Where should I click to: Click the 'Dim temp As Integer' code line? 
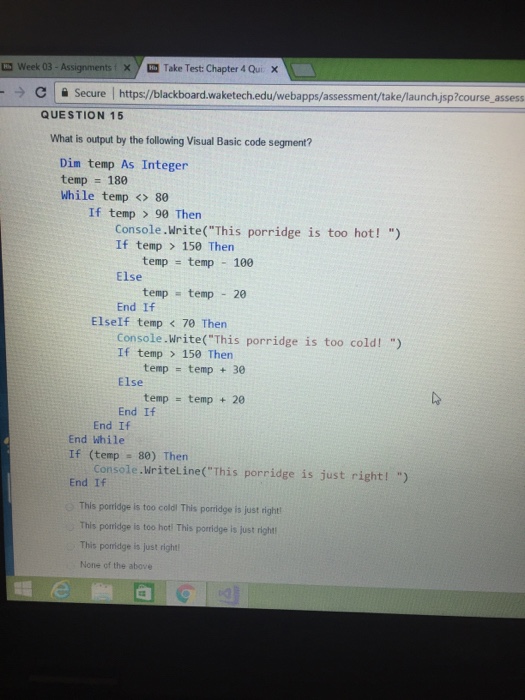click(124, 164)
